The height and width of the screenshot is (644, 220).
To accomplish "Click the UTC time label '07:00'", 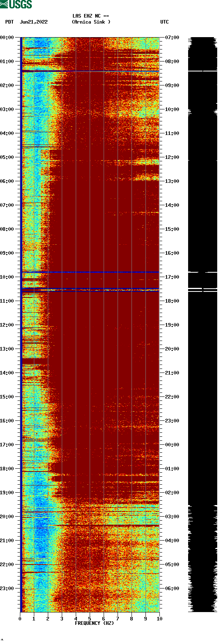I will (x=172, y=38).
